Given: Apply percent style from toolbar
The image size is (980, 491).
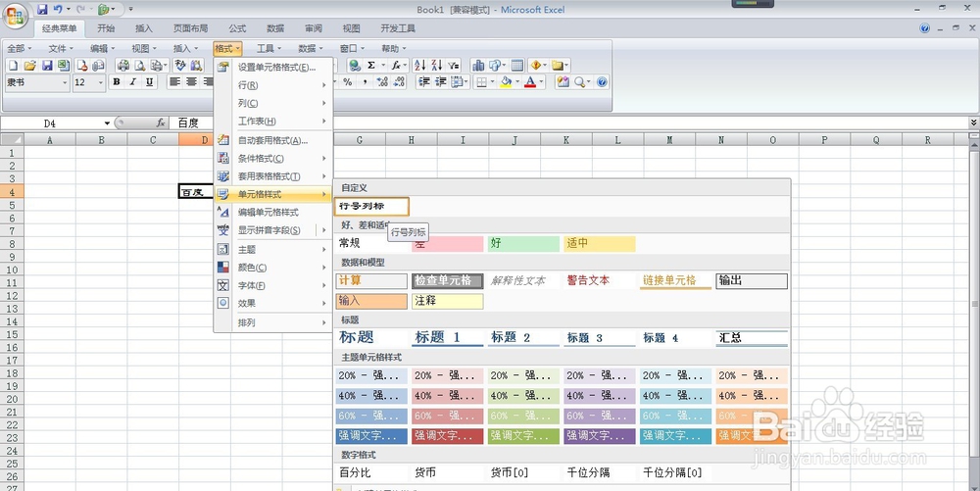Looking at the screenshot, I should [348, 82].
